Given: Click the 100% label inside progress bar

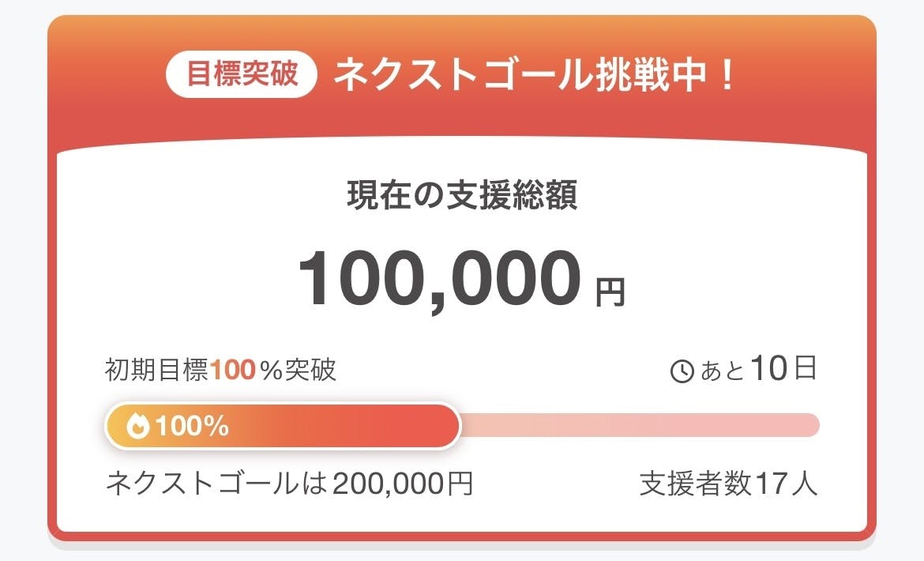Looking at the screenshot, I should coord(192,427).
